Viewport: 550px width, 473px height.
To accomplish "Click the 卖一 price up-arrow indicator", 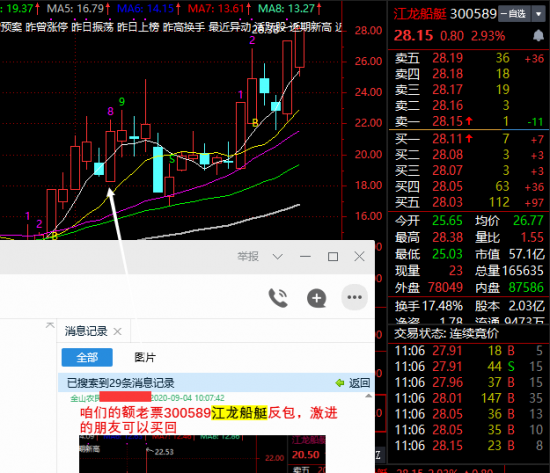I will tap(469, 121).
